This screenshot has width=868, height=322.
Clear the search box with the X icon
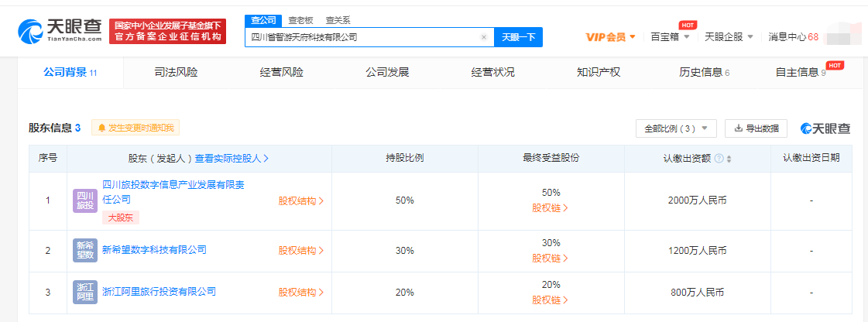tap(484, 37)
